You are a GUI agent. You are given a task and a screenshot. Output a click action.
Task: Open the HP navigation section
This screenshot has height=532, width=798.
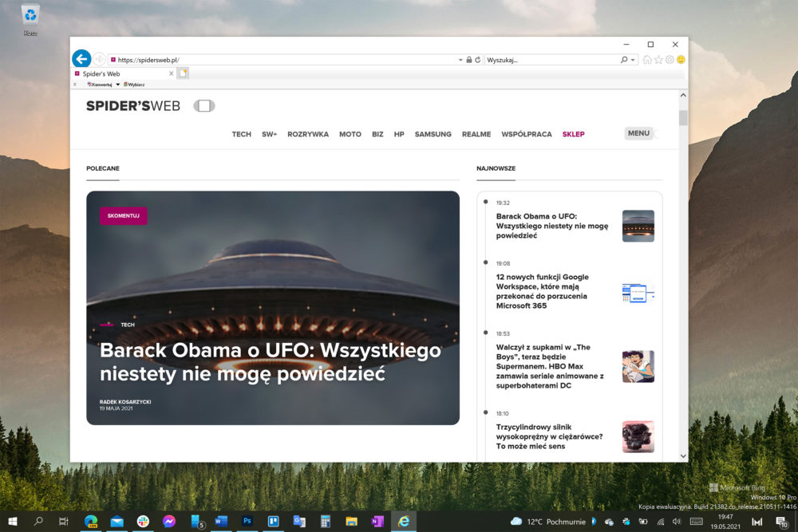tap(399, 134)
